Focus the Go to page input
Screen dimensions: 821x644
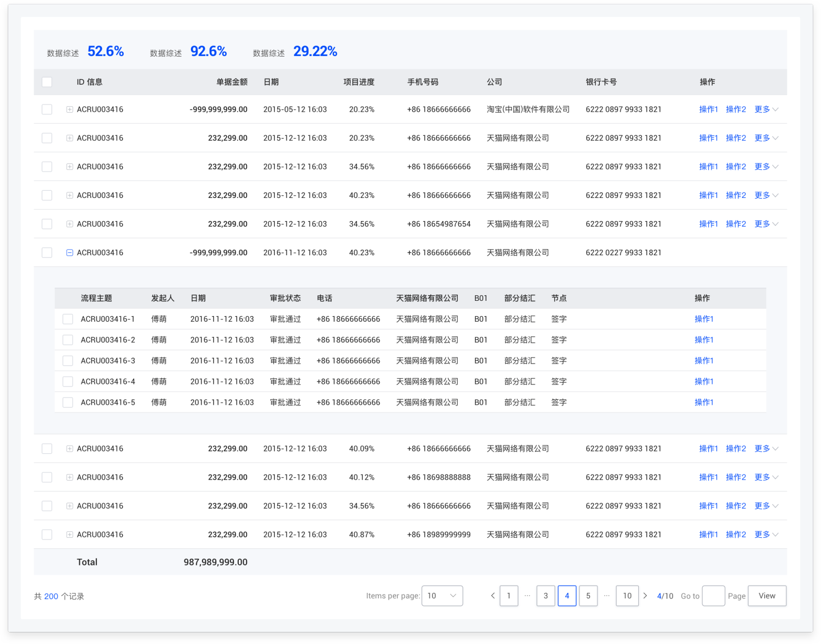714,596
